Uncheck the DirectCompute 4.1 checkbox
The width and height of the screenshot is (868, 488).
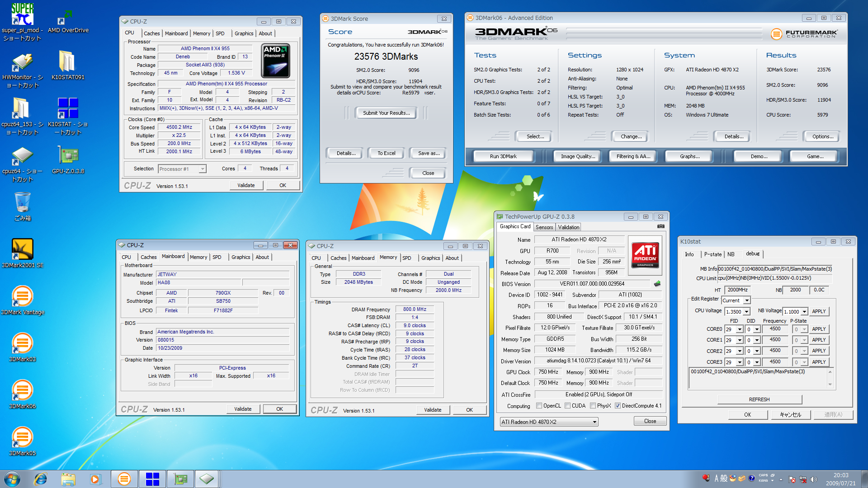(618, 406)
